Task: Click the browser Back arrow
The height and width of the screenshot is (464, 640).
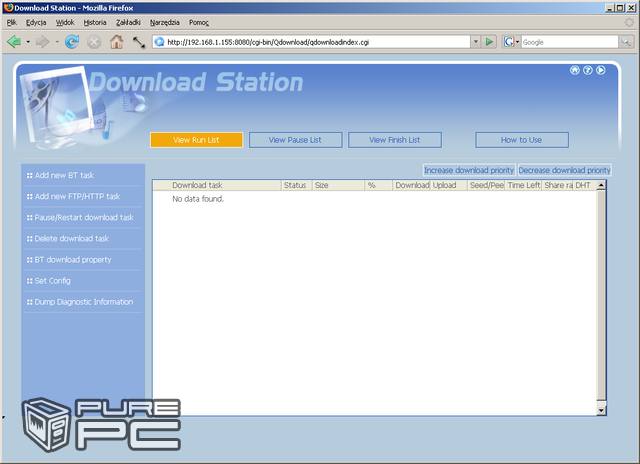Action: click(x=14, y=42)
